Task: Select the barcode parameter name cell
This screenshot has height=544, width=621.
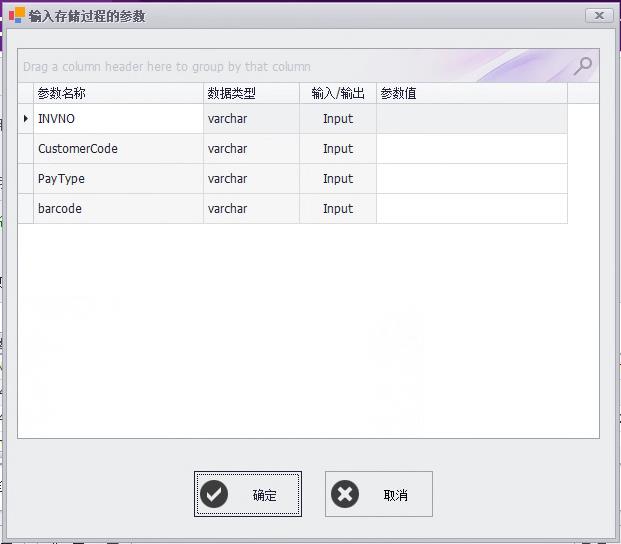Action: [x=118, y=209]
